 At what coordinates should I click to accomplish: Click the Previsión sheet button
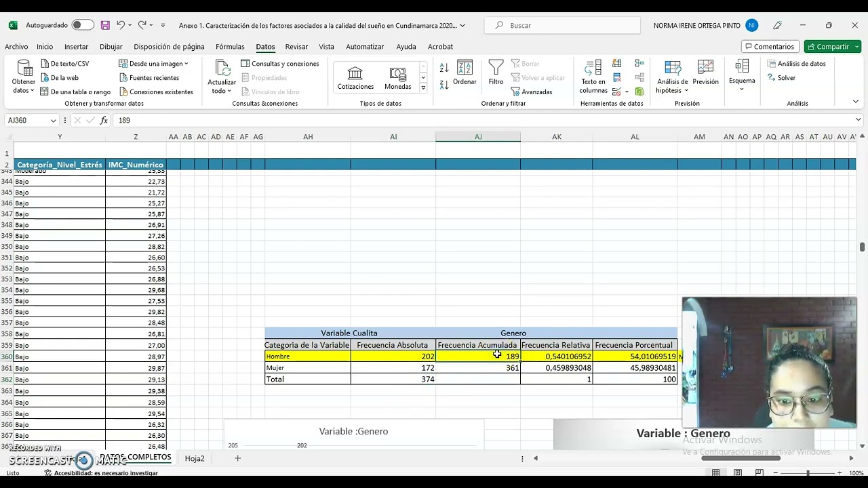pyautogui.click(x=705, y=73)
